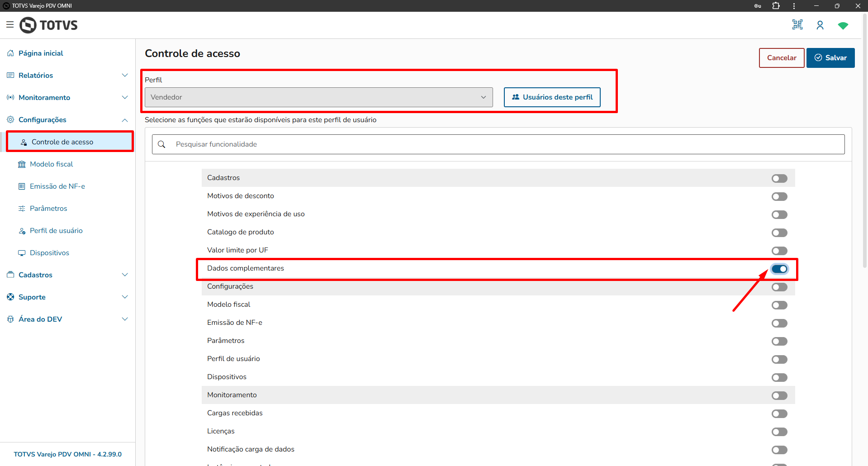Screen dimensions: 868x466
Task: Open Dispositivos in the sidebar
Action: tap(49, 253)
